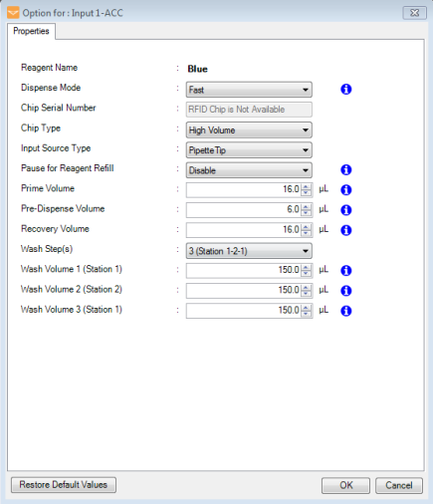433x504 pixels.
Task: Click the Recovery Volume info icon
Action: point(346,230)
